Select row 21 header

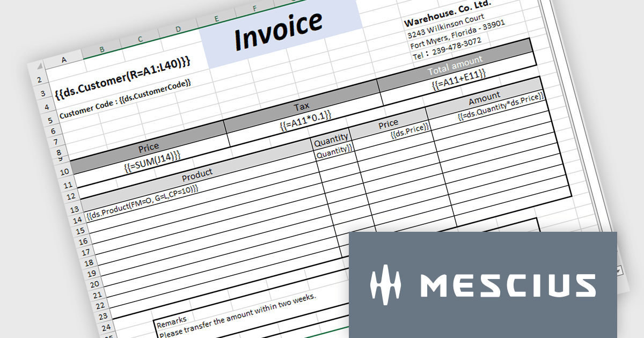(x=97, y=295)
